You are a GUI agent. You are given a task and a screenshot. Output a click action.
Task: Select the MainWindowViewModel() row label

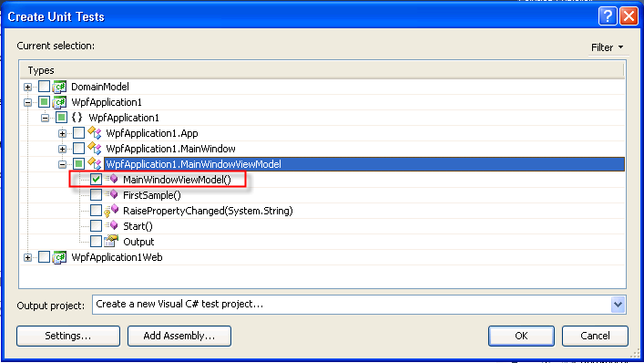(x=177, y=180)
